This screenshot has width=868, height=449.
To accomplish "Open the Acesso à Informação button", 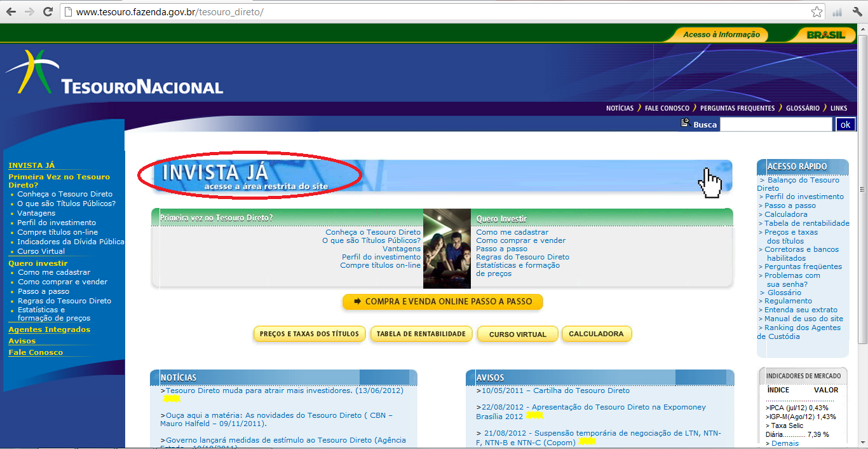I will point(721,35).
